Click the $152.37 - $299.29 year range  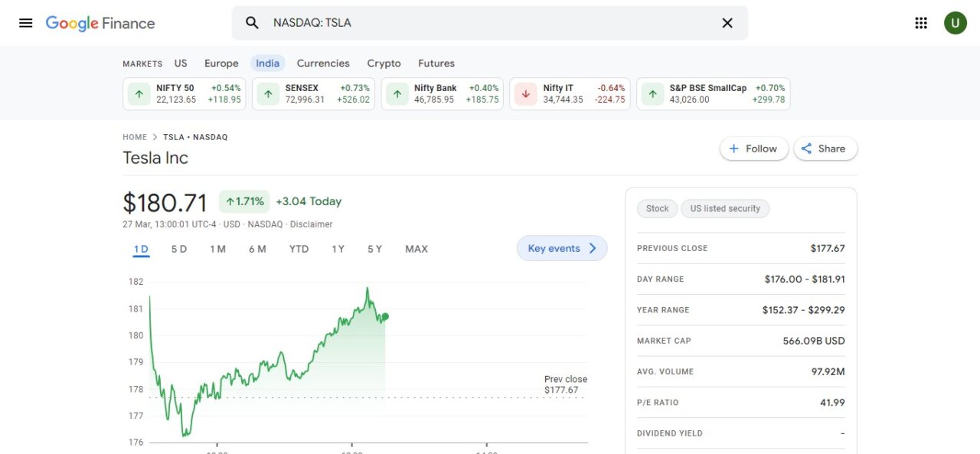(804, 310)
